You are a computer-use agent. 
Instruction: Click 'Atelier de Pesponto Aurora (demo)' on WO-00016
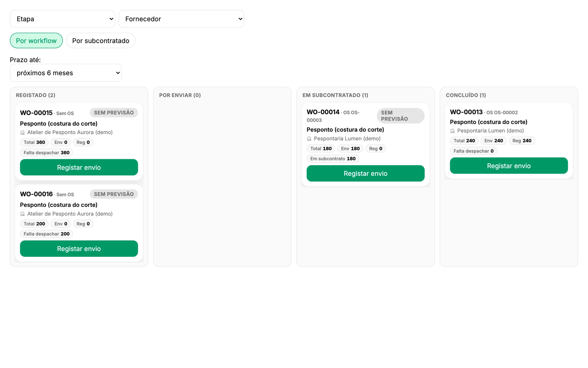(x=70, y=214)
